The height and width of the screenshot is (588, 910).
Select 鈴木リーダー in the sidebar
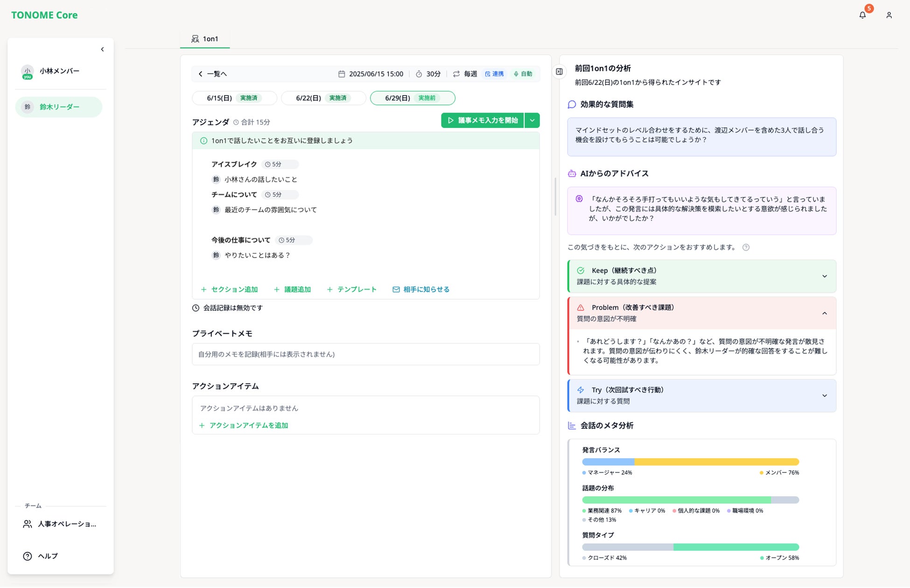tap(59, 107)
